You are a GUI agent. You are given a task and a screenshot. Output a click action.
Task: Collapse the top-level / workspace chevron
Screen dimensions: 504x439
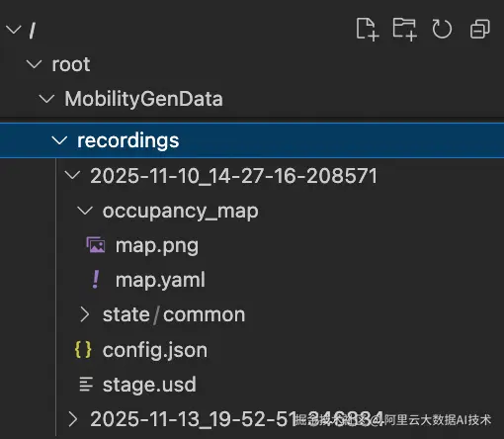[14, 30]
